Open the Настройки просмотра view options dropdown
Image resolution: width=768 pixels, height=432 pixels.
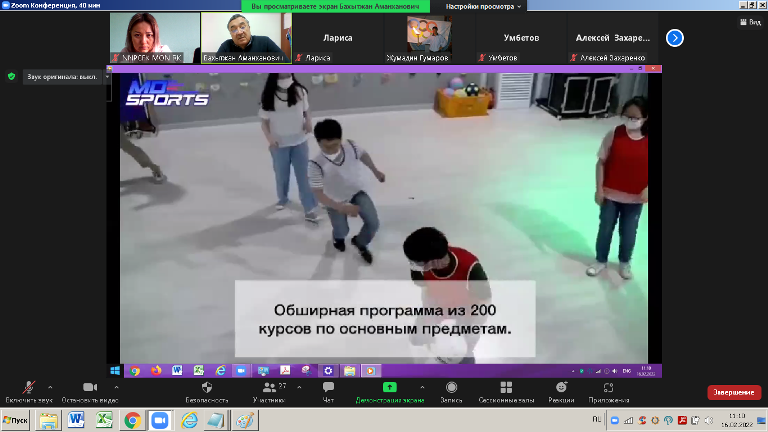coord(483,6)
